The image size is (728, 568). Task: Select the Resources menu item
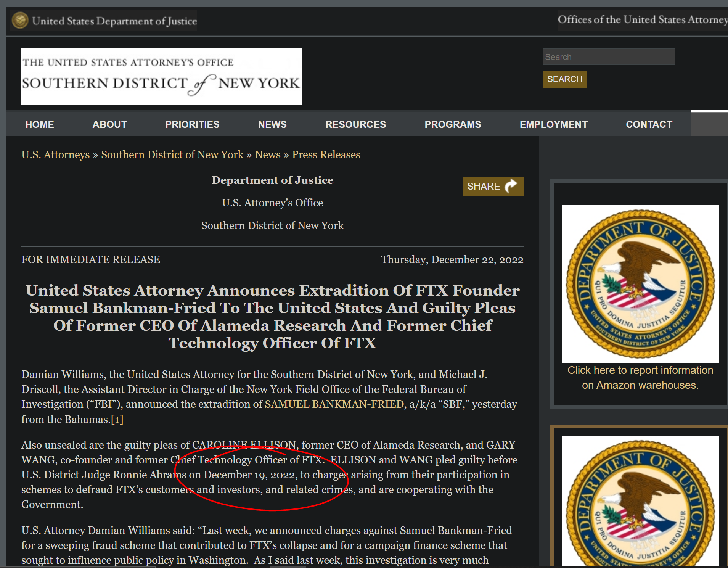coord(355,124)
